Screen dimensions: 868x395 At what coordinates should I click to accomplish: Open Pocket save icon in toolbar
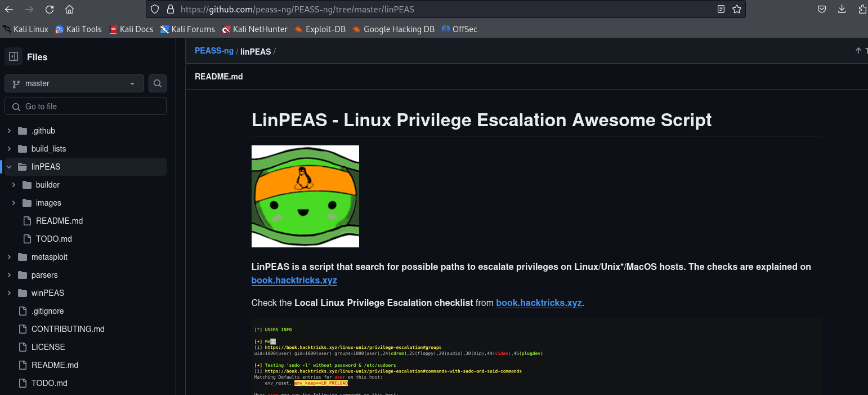pyautogui.click(x=822, y=10)
